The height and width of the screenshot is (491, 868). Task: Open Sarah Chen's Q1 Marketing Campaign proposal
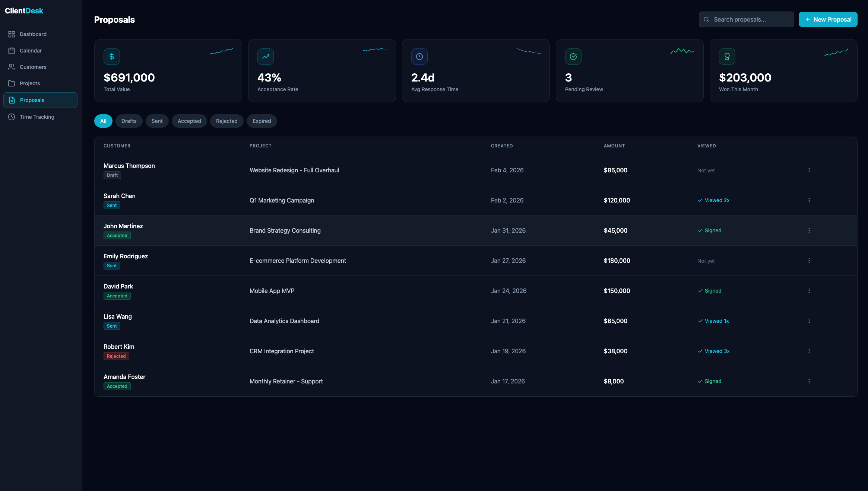tap(282, 200)
